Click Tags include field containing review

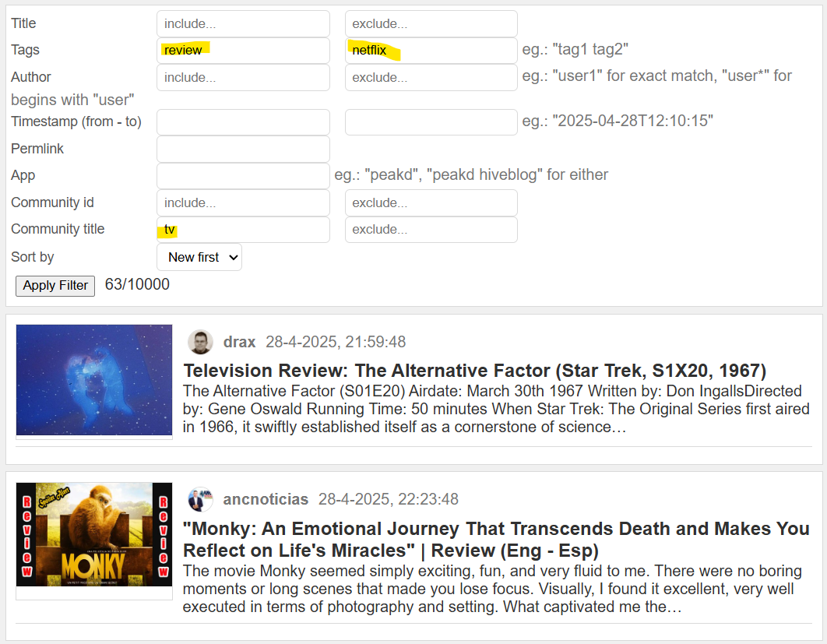[x=243, y=50]
